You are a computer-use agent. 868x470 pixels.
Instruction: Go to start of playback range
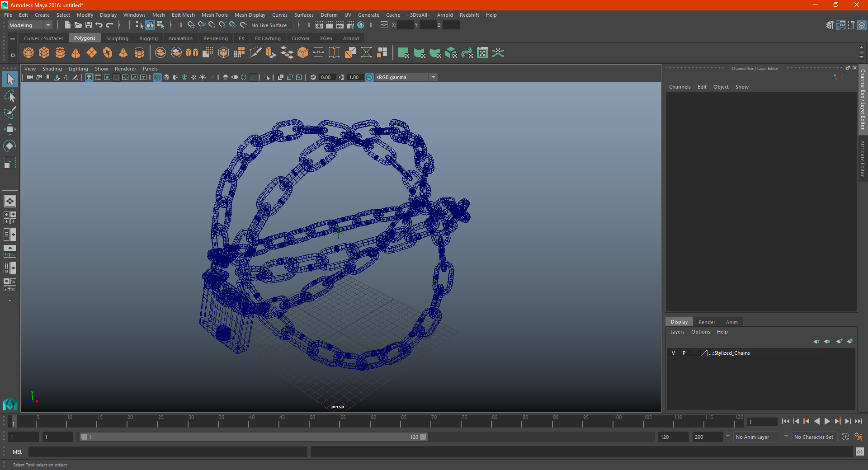point(786,421)
